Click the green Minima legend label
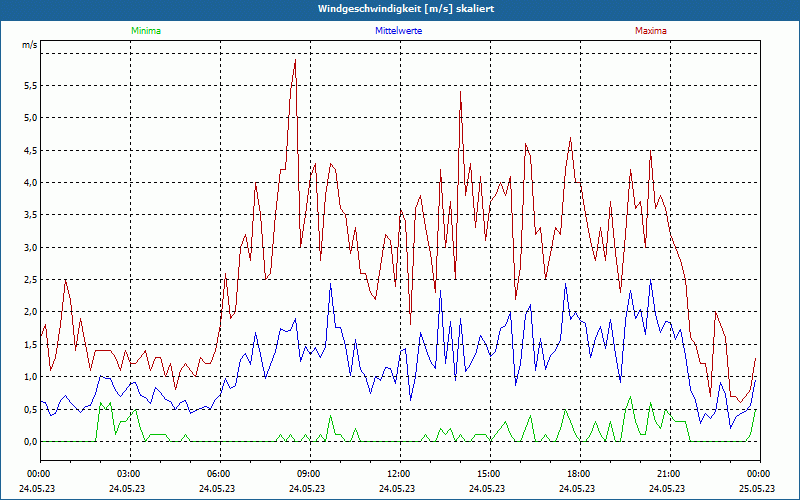The image size is (800, 500). pos(146,31)
